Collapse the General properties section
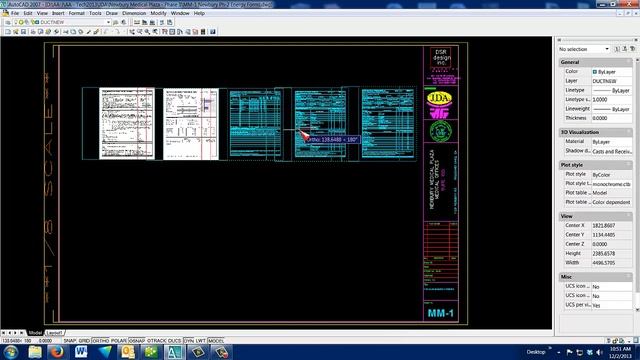Image resolution: width=640 pixels, height=360 pixels. pyautogui.click(x=629, y=62)
